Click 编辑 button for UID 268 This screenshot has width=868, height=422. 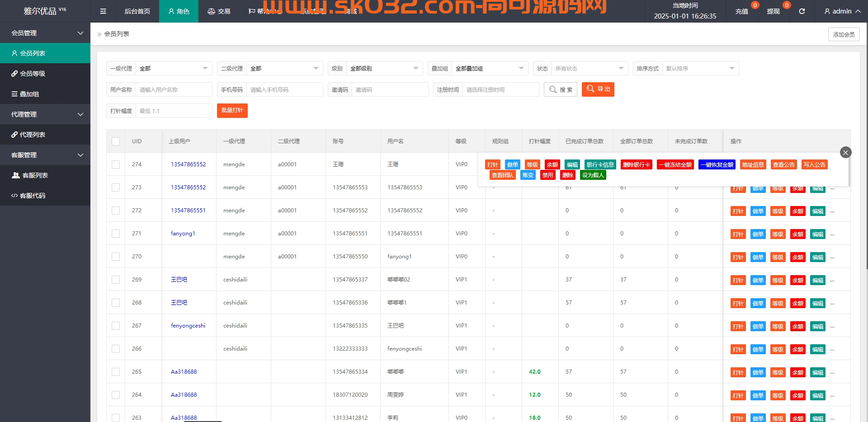[x=818, y=303]
